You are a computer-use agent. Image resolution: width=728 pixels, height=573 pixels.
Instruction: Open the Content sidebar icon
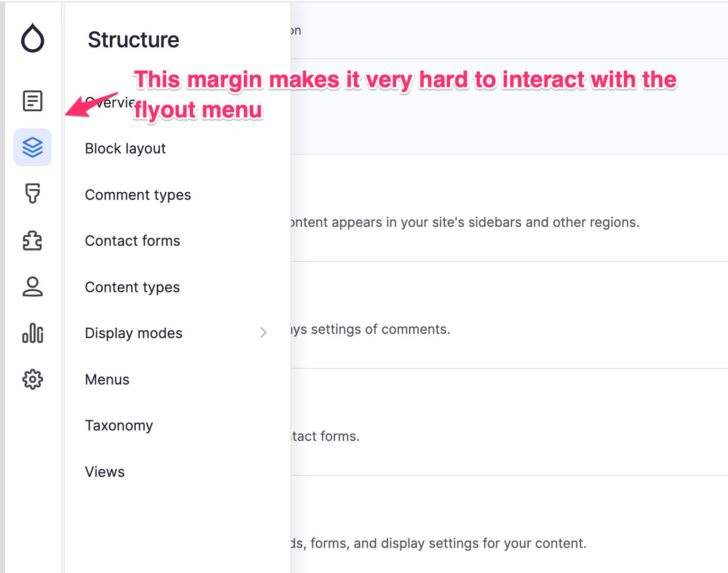(x=33, y=101)
